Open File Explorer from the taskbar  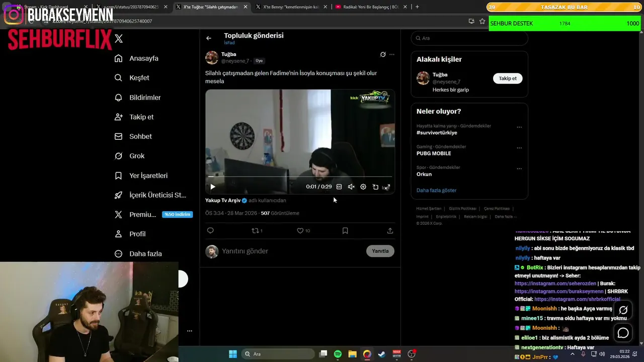pos(352,354)
